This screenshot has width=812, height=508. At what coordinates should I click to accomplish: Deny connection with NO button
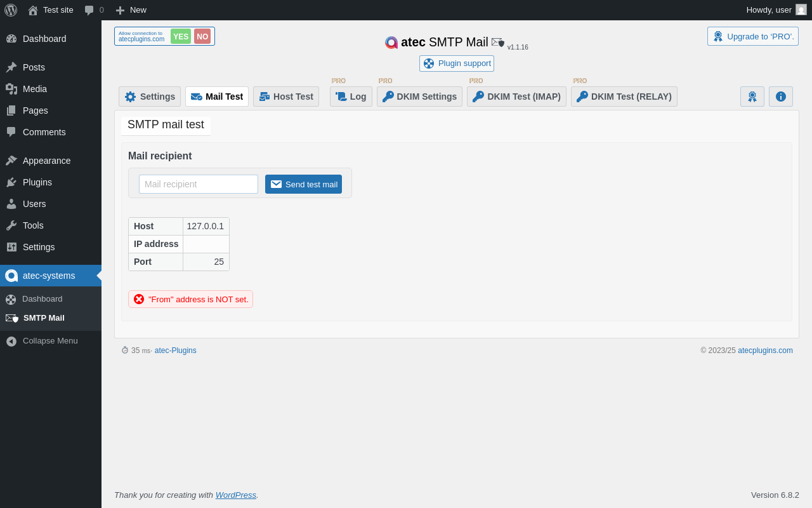(x=202, y=36)
